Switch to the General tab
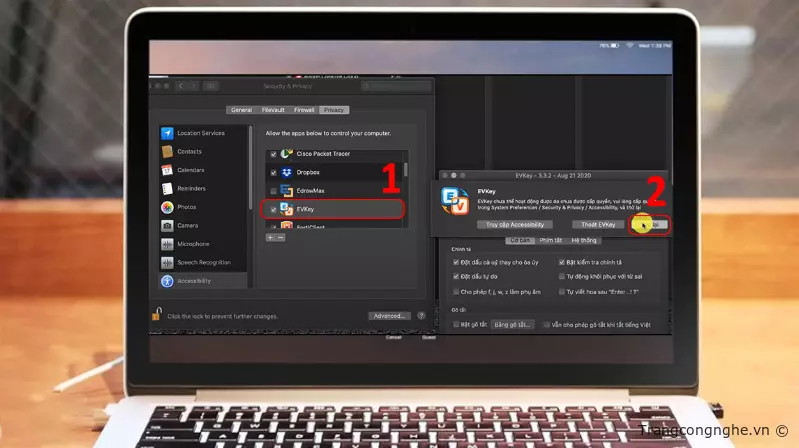799x448 pixels. point(241,110)
